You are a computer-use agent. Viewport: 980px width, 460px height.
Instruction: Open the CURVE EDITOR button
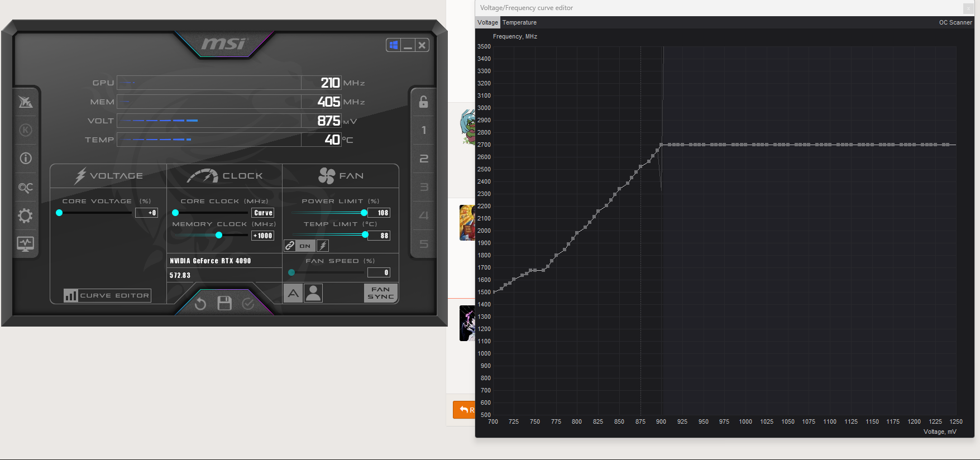click(107, 295)
